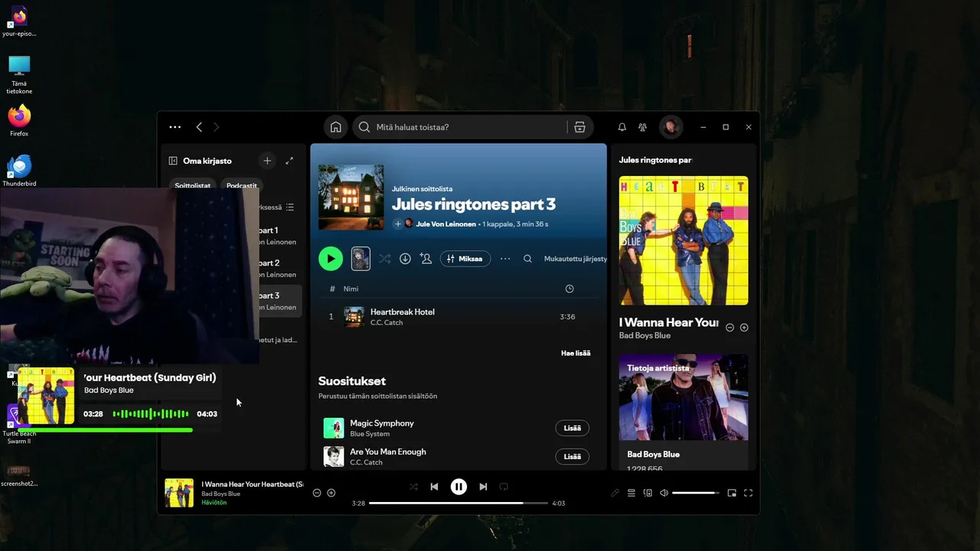This screenshot has width=980, height=551.
Task: Invite collaborators to playlist
Action: tap(426, 259)
